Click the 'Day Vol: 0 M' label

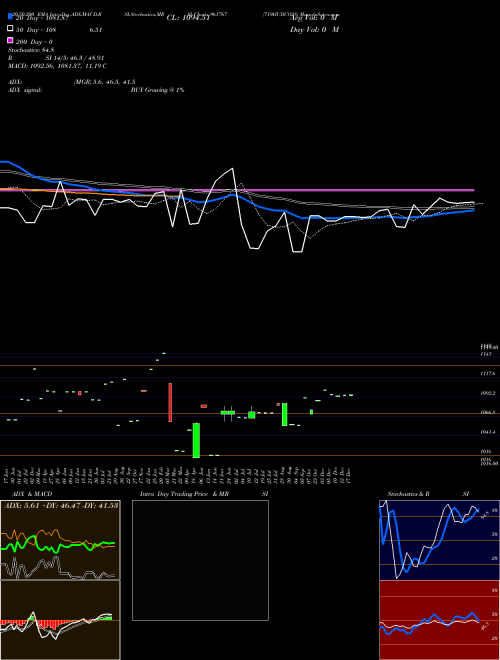click(x=314, y=30)
